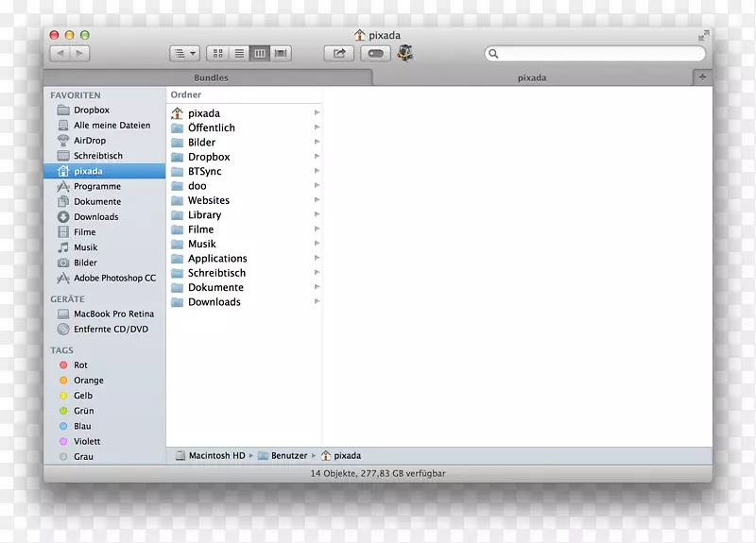The image size is (756, 543).
Task: Select the Library folder
Action: [x=245, y=215]
